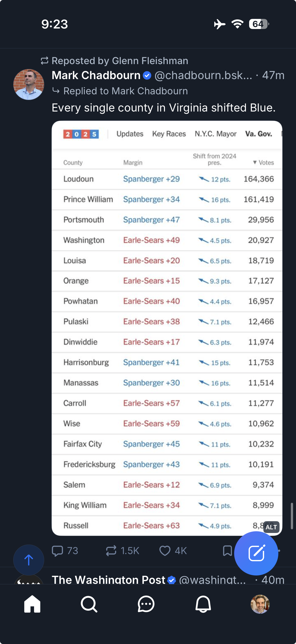Open the Notifications bell tab

click(x=203, y=604)
